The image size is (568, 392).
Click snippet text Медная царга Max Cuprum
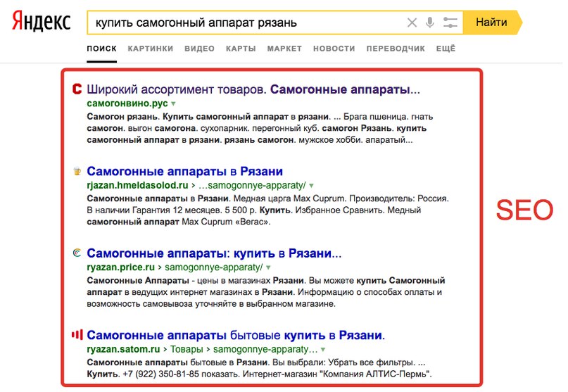coord(288,198)
